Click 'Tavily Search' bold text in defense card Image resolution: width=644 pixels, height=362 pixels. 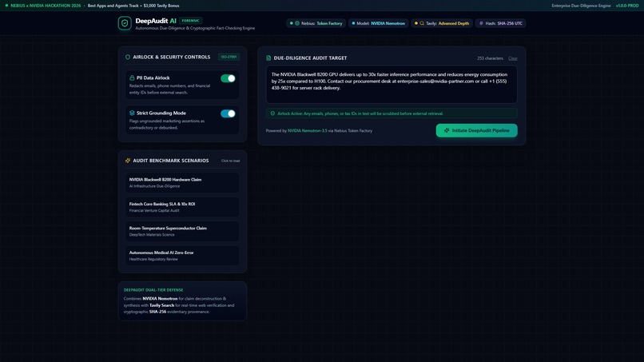pyautogui.click(x=162, y=305)
